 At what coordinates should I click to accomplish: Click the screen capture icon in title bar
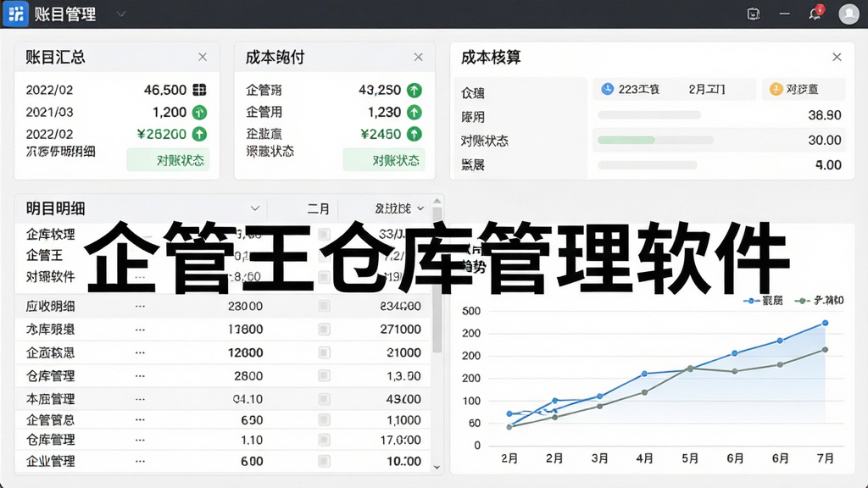753,14
